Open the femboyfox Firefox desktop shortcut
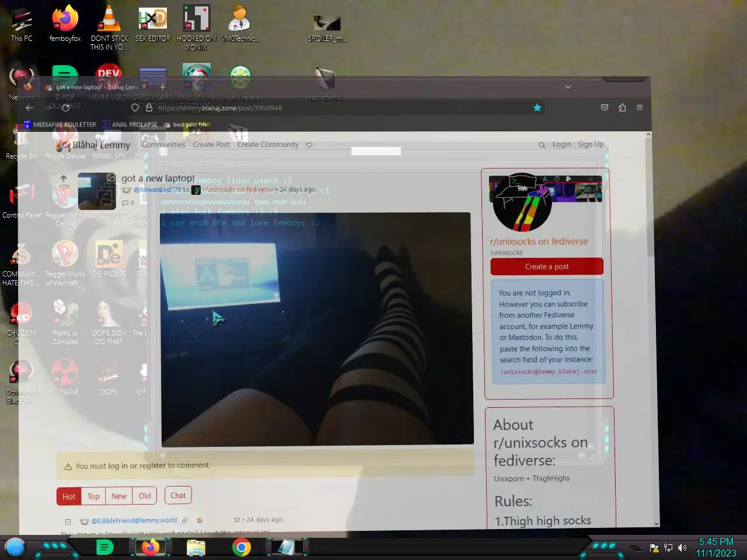 pos(65,24)
